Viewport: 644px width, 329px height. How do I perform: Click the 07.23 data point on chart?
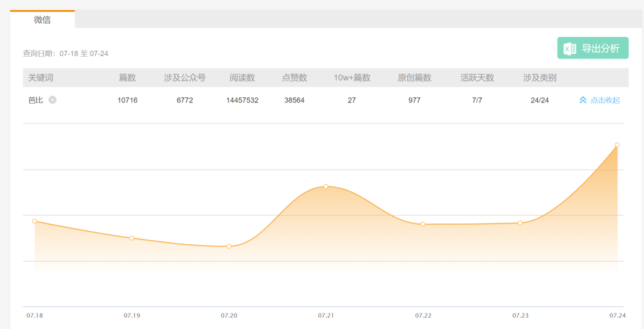520,223
